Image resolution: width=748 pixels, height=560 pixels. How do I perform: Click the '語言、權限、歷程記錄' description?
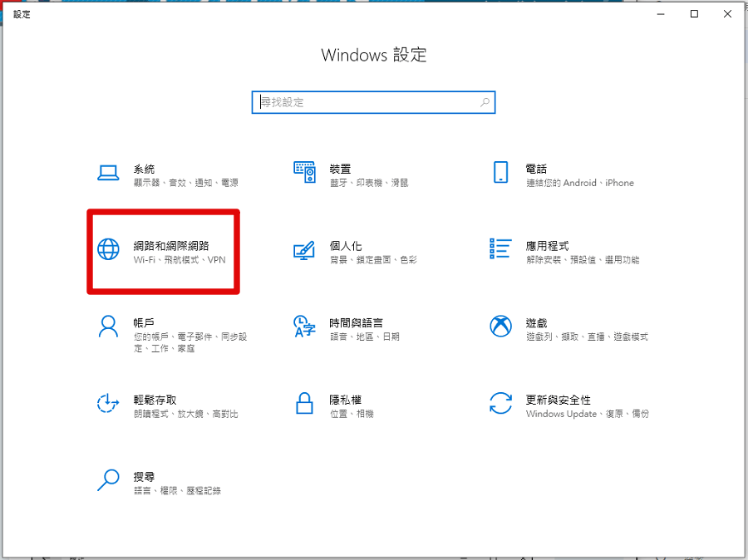[x=178, y=490]
